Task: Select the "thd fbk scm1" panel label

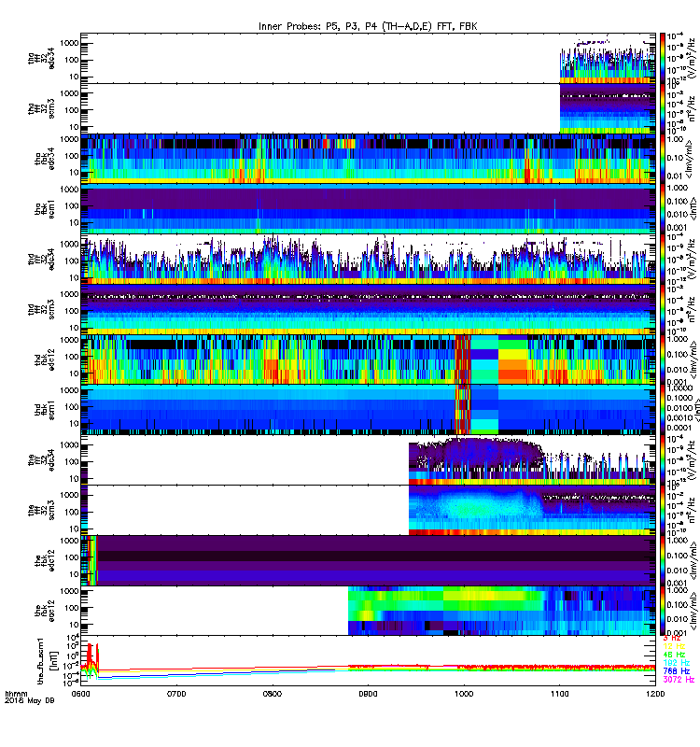Action: click(x=45, y=410)
